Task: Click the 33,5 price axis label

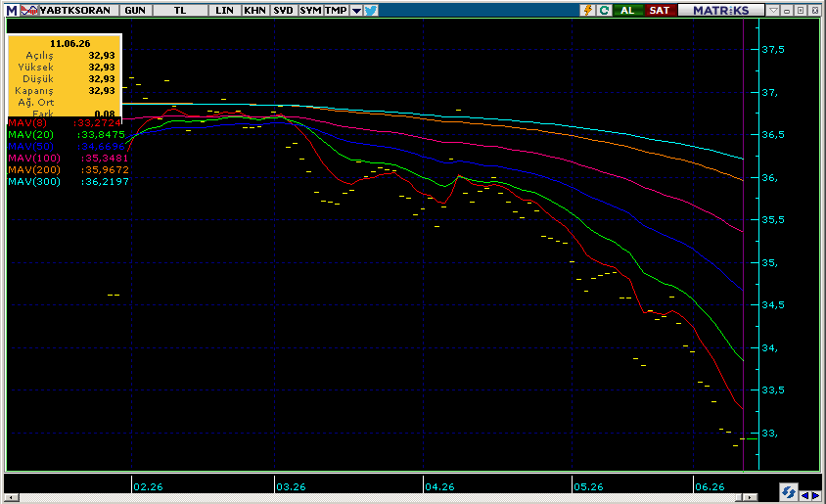Action: click(x=773, y=390)
